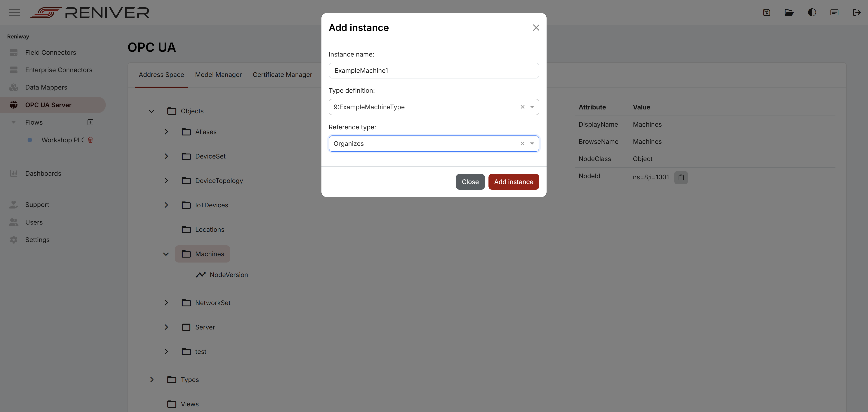Open a project via the folder icon
This screenshot has height=412, width=868.
point(789,12)
